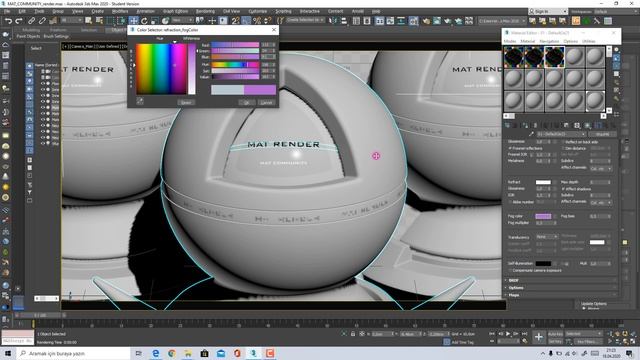Open the Material Editor toolbar icon
Screen dimensions: 640x360
point(413,20)
